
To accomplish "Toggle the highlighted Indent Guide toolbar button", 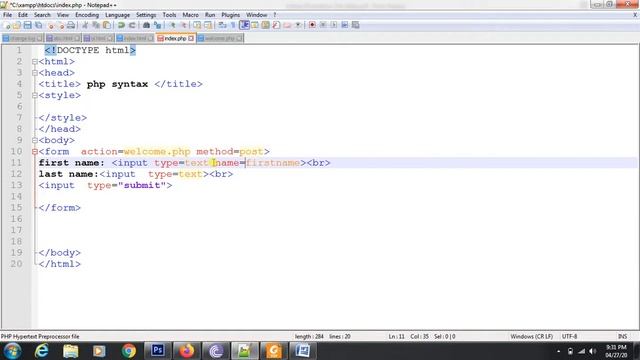I will click(244, 25).
